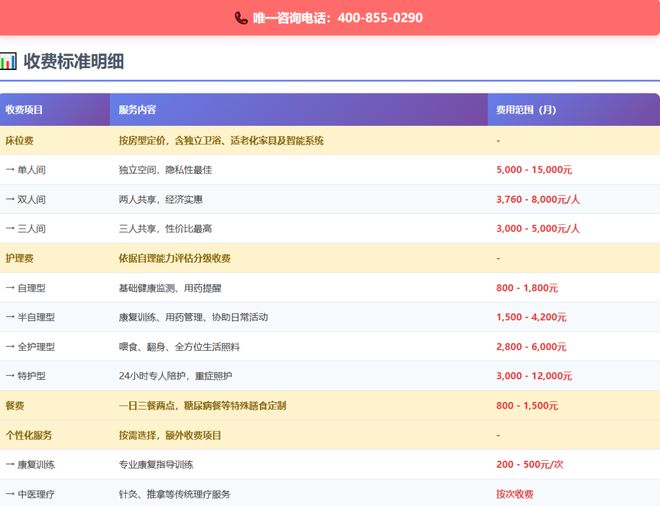
Task: Click description 24小时专人陪护，重症照护
Action: [x=176, y=376]
